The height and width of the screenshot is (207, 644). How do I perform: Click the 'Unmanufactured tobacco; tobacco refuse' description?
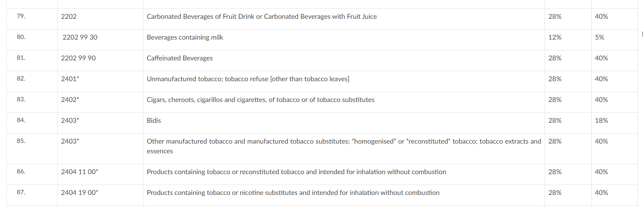click(x=248, y=79)
